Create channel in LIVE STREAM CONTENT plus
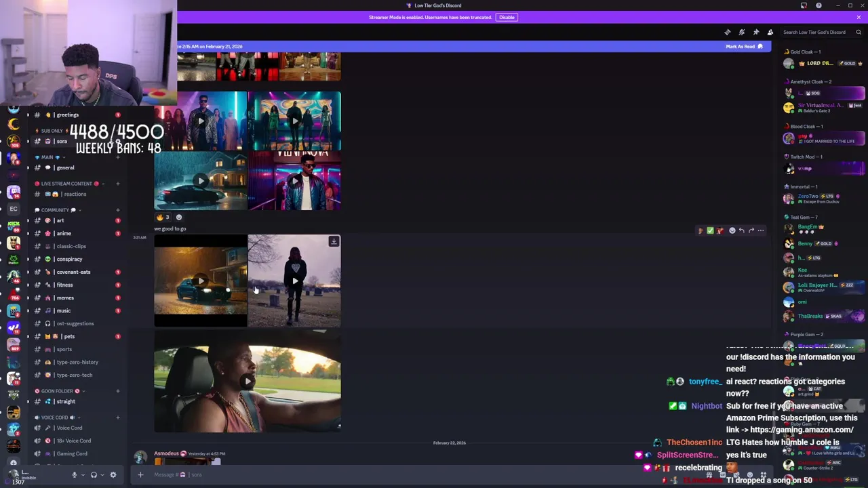The height and width of the screenshot is (488, 868). click(117, 184)
